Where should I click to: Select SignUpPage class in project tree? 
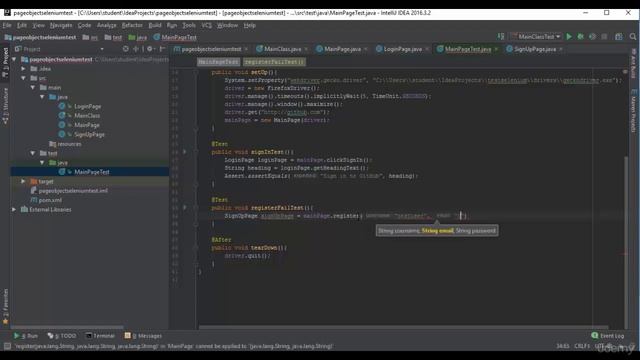tap(89, 134)
